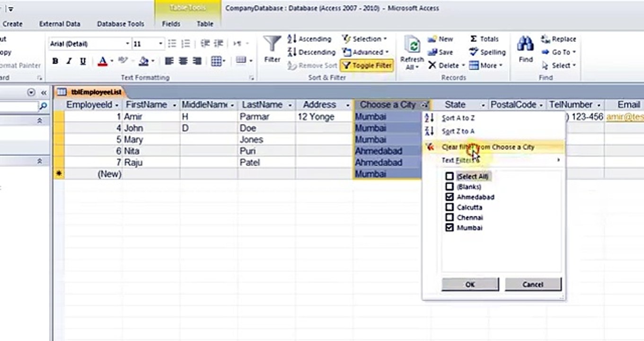Sort Ascending from the ribbon
The width and height of the screenshot is (644, 341).
(x=309, y=39)
